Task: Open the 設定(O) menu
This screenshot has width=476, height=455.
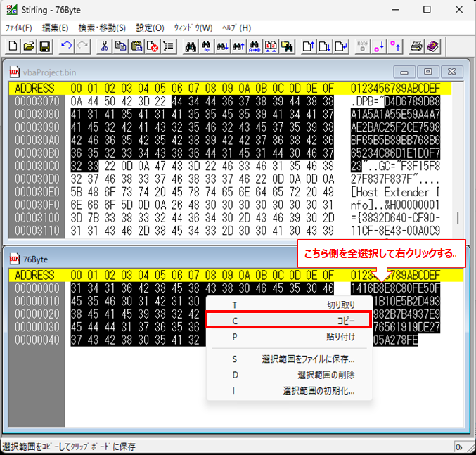Action: pos(150,27)
